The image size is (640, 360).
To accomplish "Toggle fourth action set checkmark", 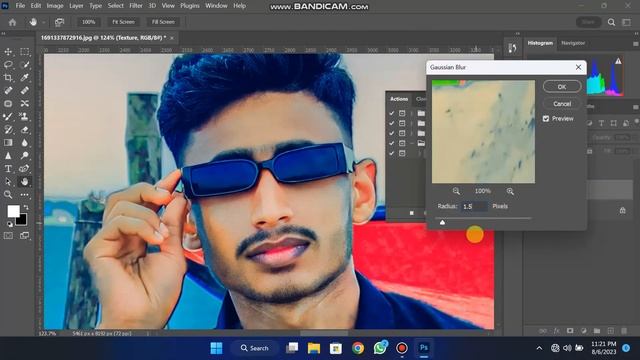I will tap(391, 143).
